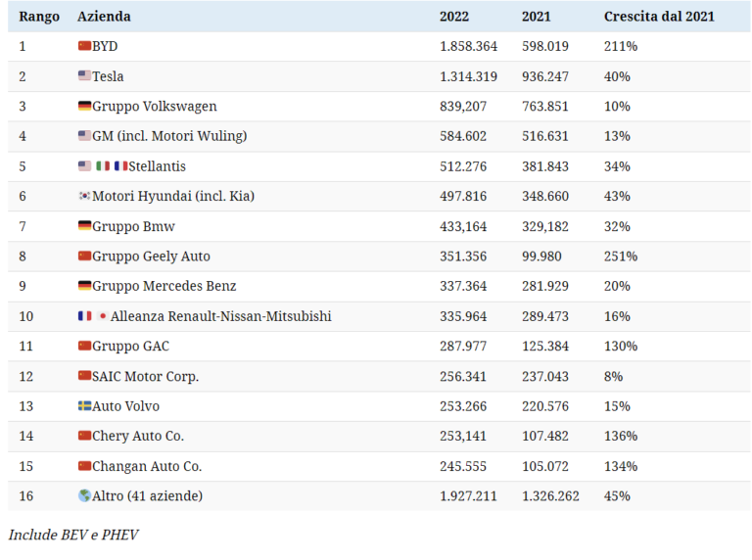Click Mercedes 2022 value 337.364
Image resolution: width=752 pixels, height=560 pixels.
(x=463, y=286)
